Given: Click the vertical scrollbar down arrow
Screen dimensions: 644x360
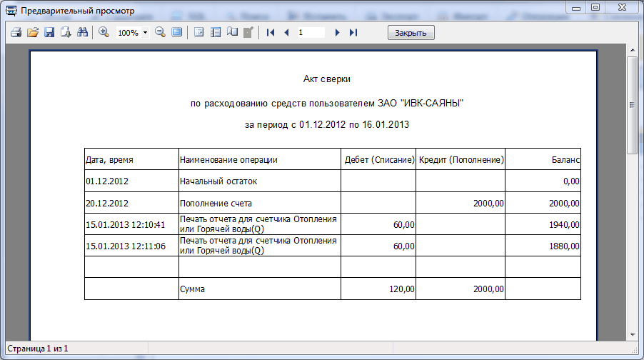Looking at the screenshot, I should 633,335.
